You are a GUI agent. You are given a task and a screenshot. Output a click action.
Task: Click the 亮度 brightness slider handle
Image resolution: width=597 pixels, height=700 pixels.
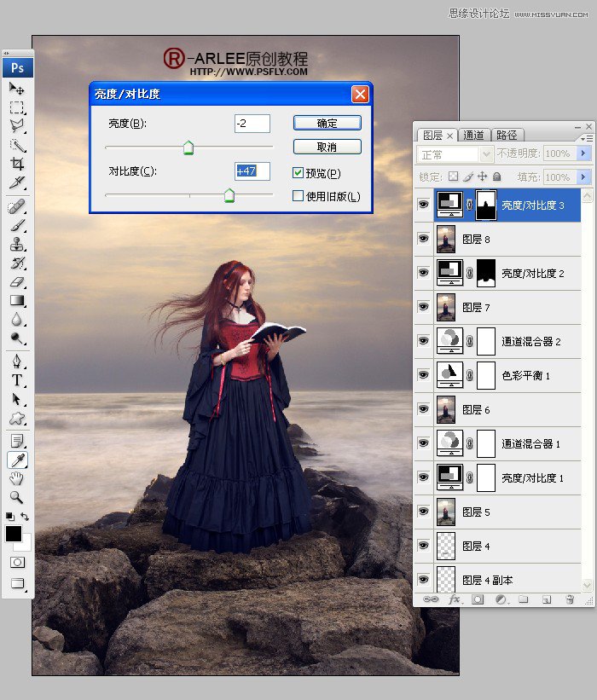point(188,148)
